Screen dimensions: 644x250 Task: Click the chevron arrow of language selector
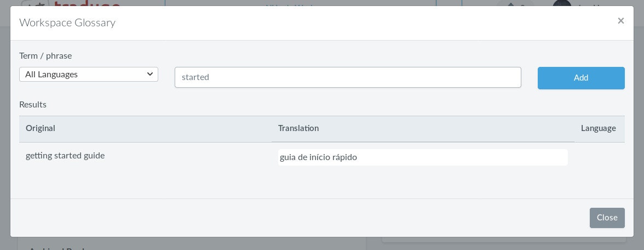[x=150, y=74]
